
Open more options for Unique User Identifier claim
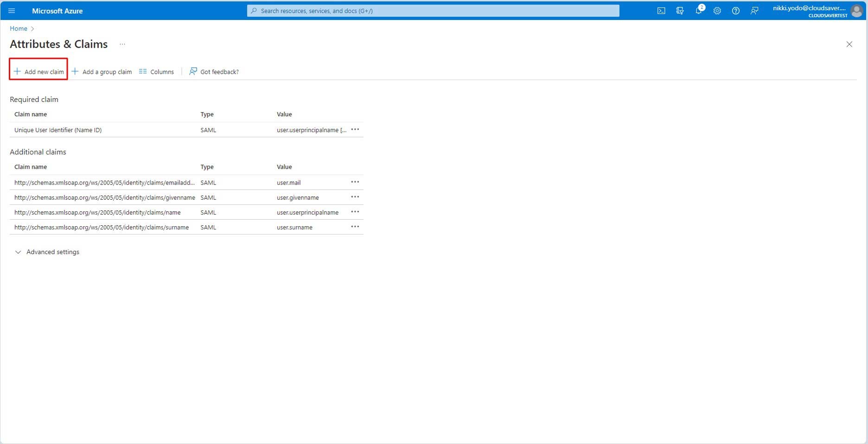coord(355,130)
